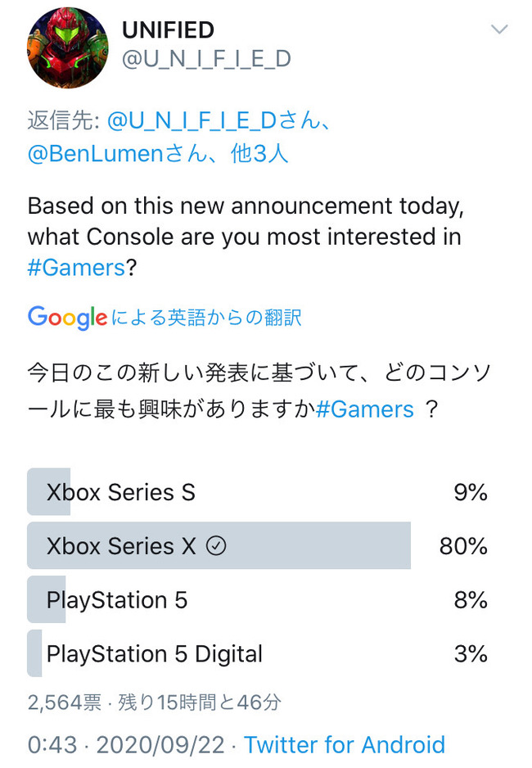Select the Xbox Series S poll option

(121, 492)
